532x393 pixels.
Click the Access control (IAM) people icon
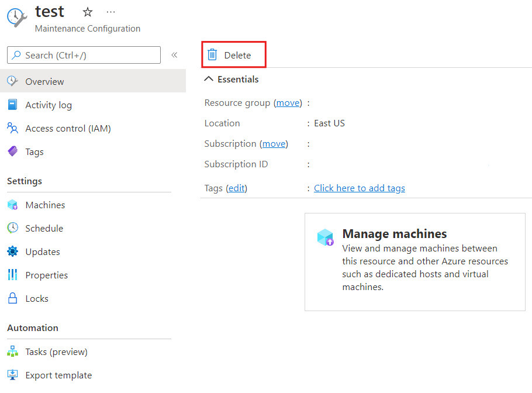pos(13,128)
